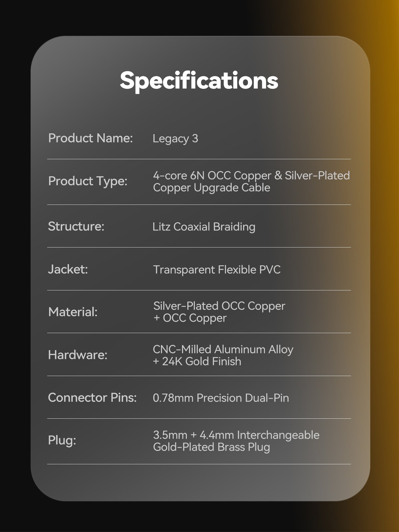Click the Specifications heading
This screenshot has height=532, width=399.
click(199, 81)
